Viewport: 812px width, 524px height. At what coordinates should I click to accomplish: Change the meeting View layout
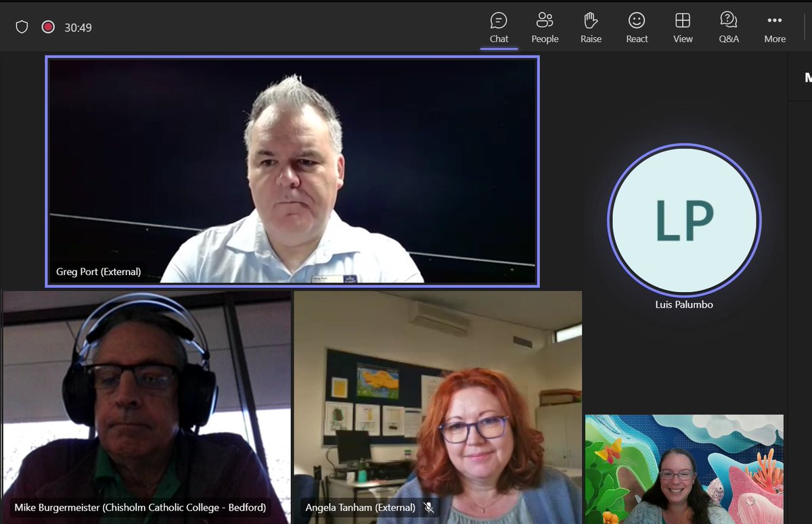point(683,28)
